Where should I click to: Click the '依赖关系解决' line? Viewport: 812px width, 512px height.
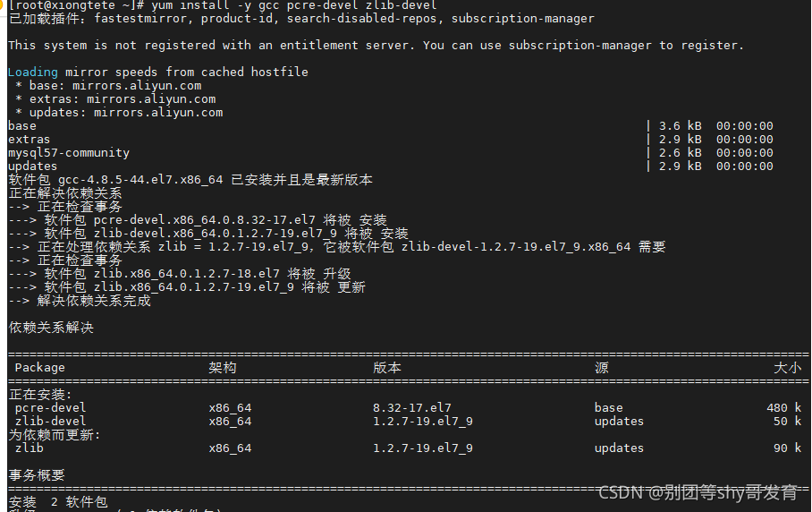[x=51, y=328]
